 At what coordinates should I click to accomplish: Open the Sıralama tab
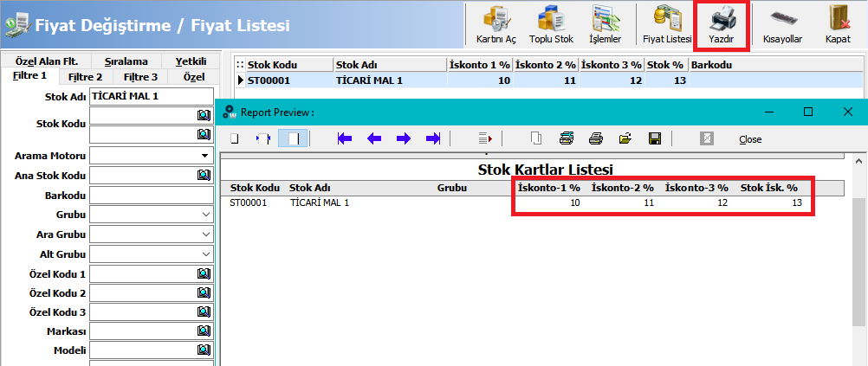pos(128,61)
